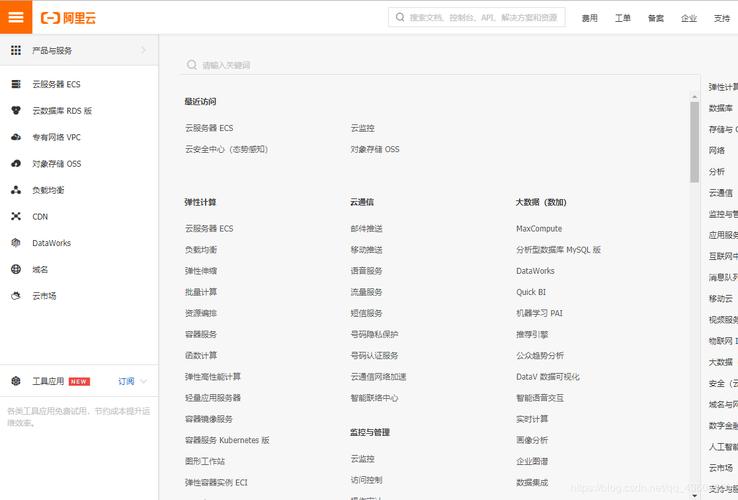Click the top 搜索文档 search field
This screenshot has height=500, width=738.
pyautogui.click(x=476, y=17)
